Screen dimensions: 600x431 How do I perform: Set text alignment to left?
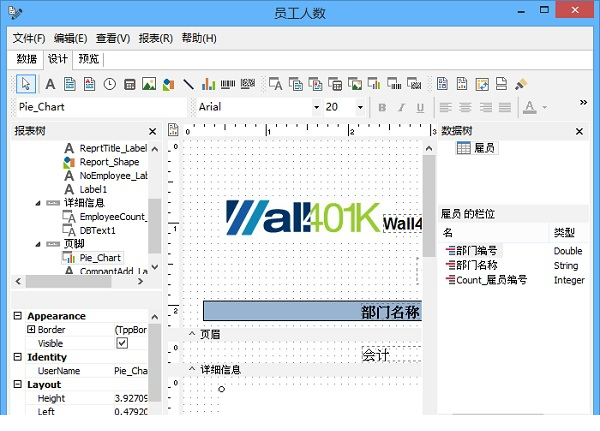[445, 108]
